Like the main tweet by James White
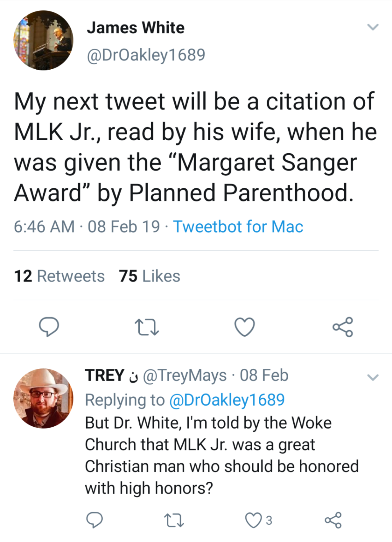This screenshot has width=392, height=542. pos(245,327)
